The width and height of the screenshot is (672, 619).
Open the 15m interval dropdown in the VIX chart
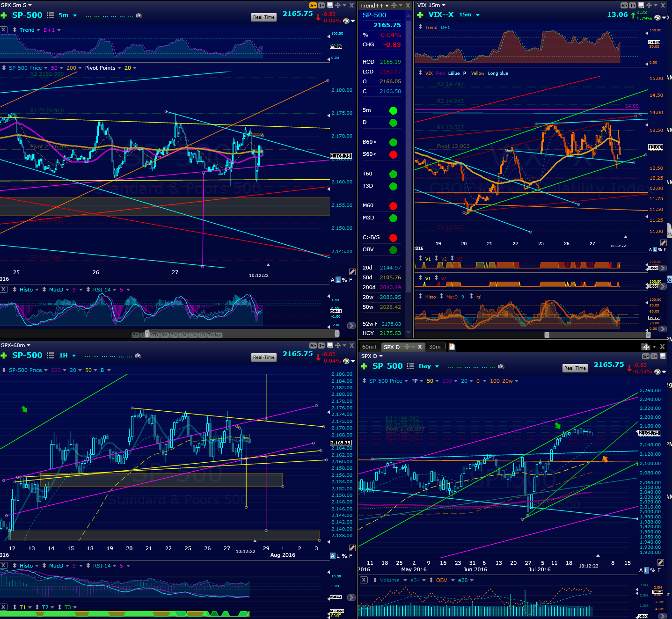point(478,15)
